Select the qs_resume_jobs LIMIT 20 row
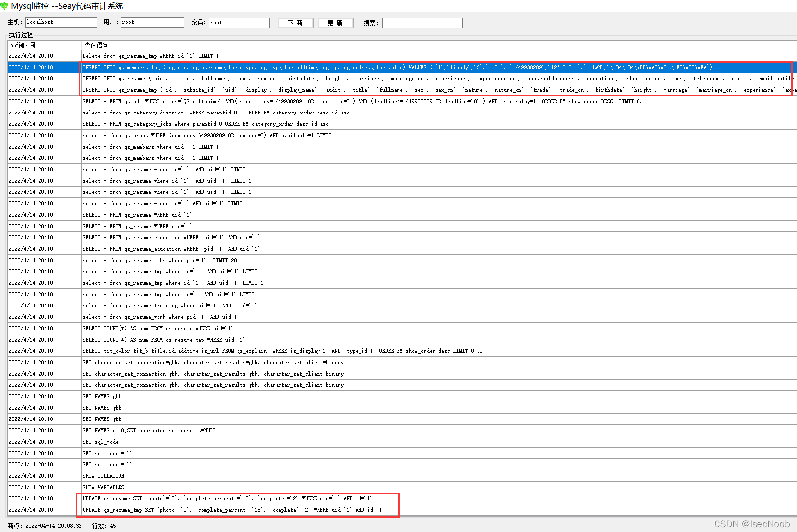This screenshot has width=797, height=532. 402,260
